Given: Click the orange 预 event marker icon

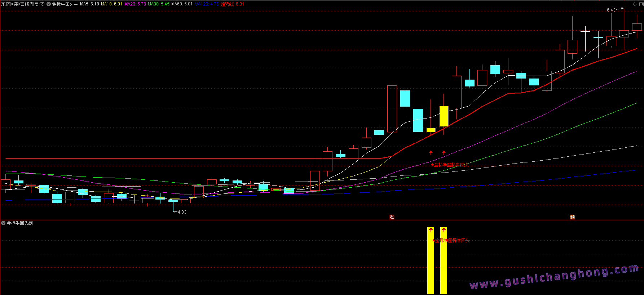Looking at the screenshot, I should tap(572, 217).
